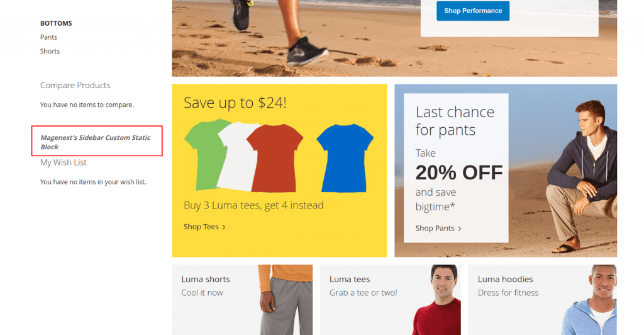Open the Luma tees promo tile
Screen dimensions: 644x335
(x=390, y=300)
